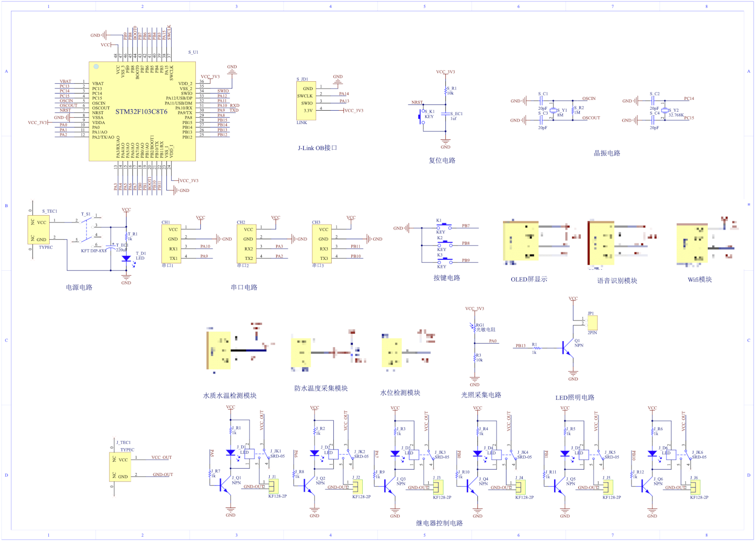Click the K3 push button symbol

444,261
